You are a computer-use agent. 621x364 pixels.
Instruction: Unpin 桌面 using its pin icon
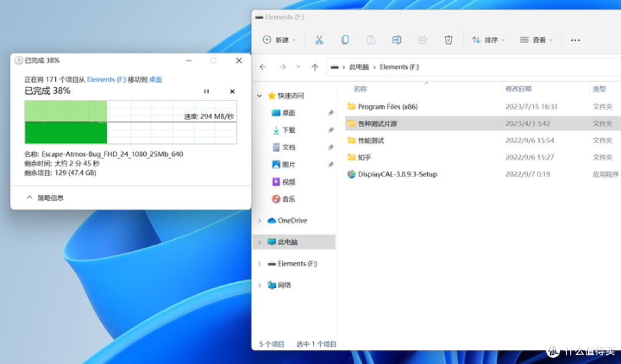coord(330,113)
